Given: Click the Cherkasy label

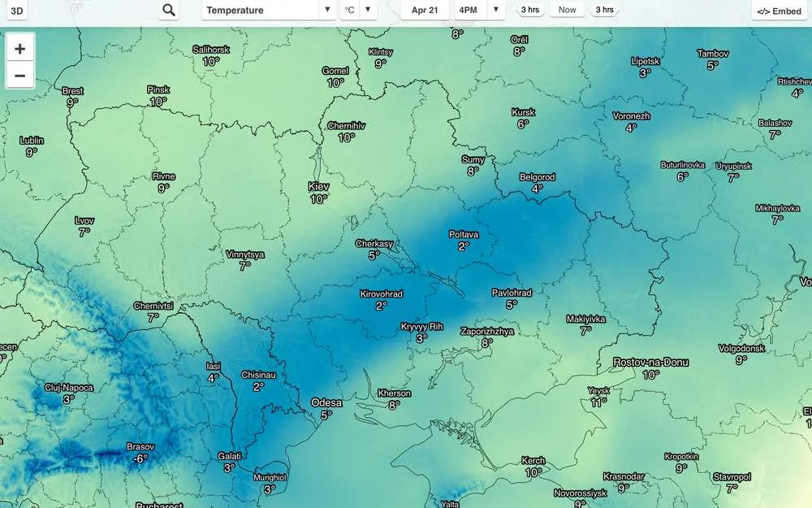Looking at the screenshot, I should [374, 244].
